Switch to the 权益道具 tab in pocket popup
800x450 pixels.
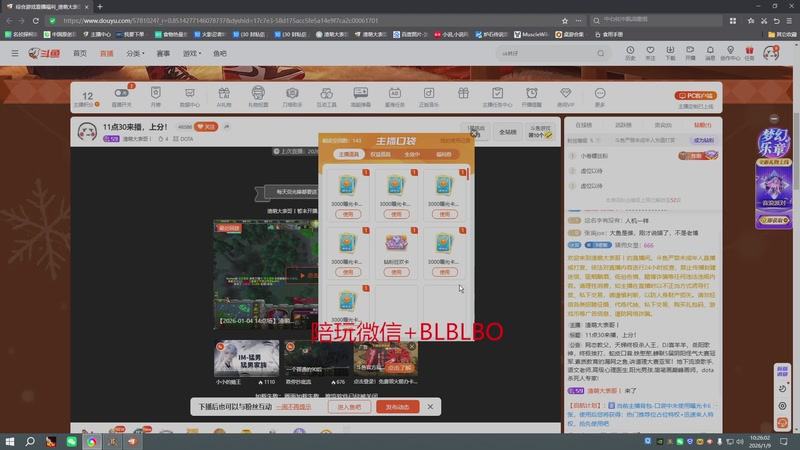coord(380,154)
